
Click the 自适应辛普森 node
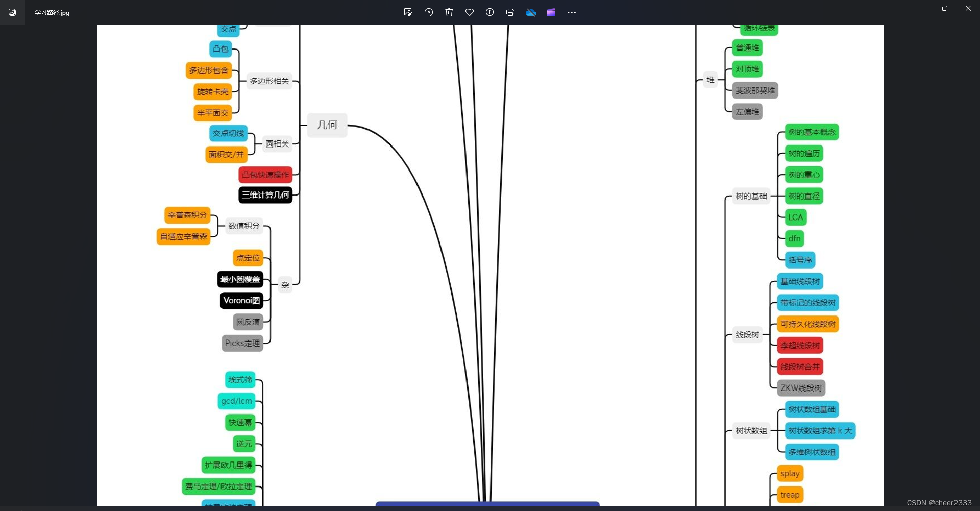184,236
